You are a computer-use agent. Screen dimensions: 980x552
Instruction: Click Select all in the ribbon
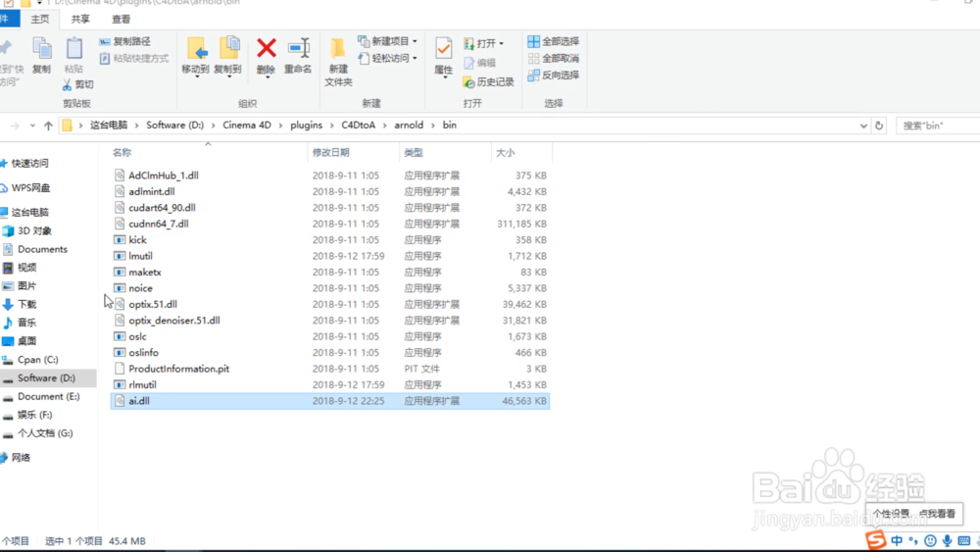pos(554,41)
